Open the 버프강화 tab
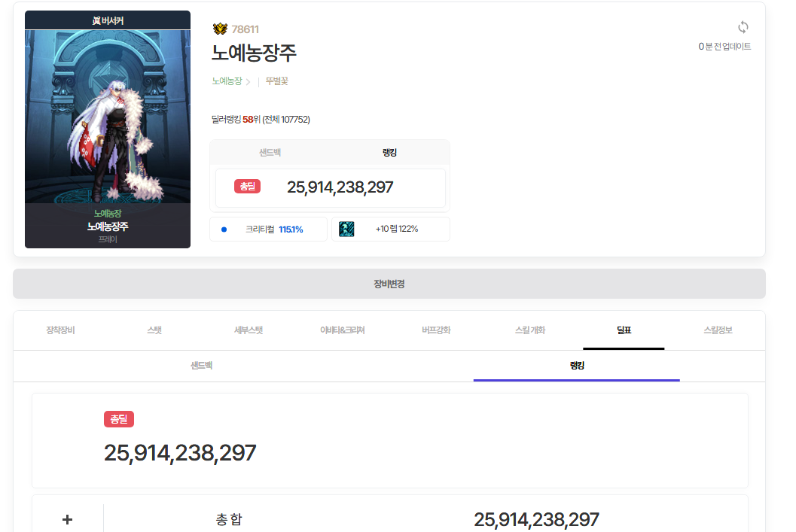Viewport: 796px width, 532px height. [436, 330]
